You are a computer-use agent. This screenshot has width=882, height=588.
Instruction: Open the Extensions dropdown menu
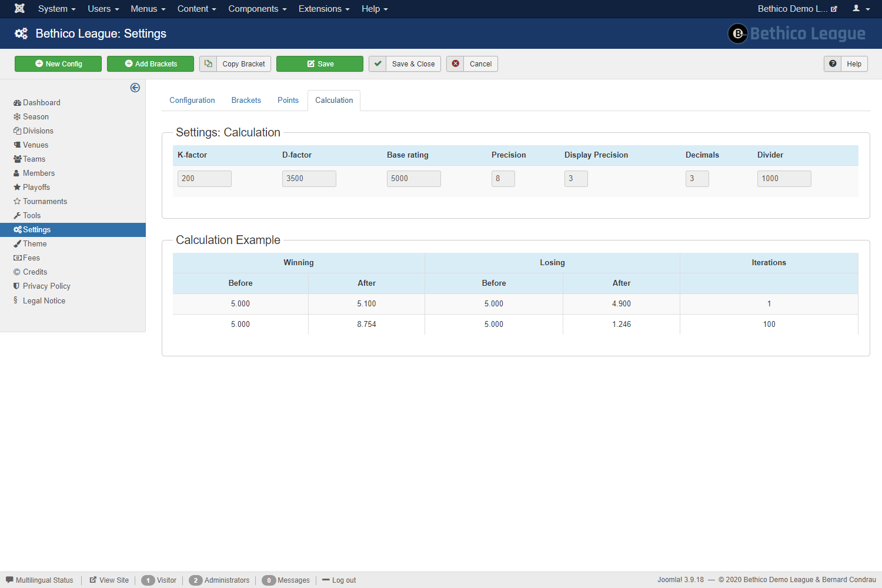click(x=323, y=9)
